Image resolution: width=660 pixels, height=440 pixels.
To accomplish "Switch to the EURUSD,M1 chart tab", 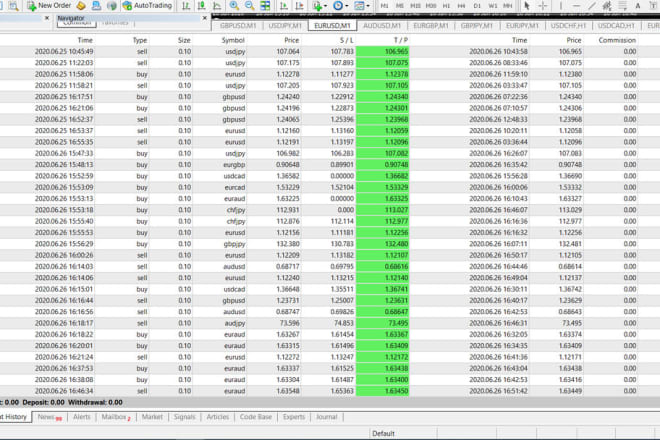I will [x=332, y=26].
